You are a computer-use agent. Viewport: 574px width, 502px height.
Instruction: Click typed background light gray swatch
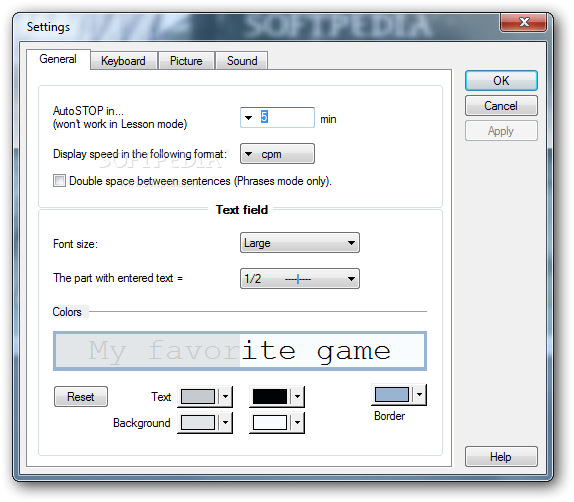198,423
